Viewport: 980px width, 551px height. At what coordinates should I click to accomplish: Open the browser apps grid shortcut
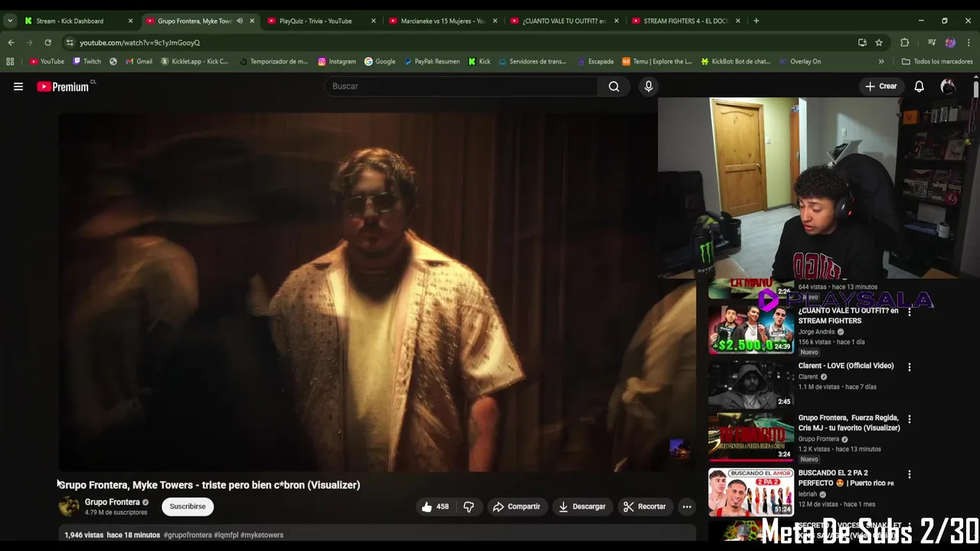click(10, 61)
